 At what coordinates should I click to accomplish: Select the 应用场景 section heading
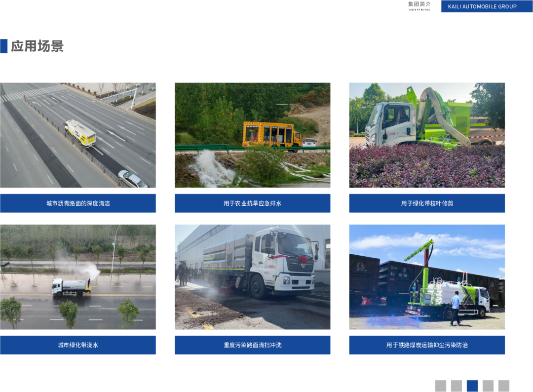coord(38,46)
